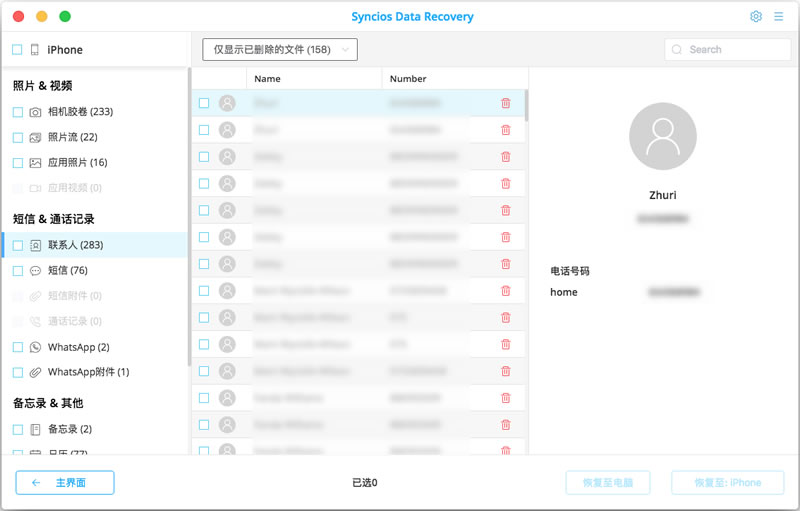800x511 pixels.
Task: Click the WhatsApp附件 paperclip icon
Action: click(x=35, y=372)
